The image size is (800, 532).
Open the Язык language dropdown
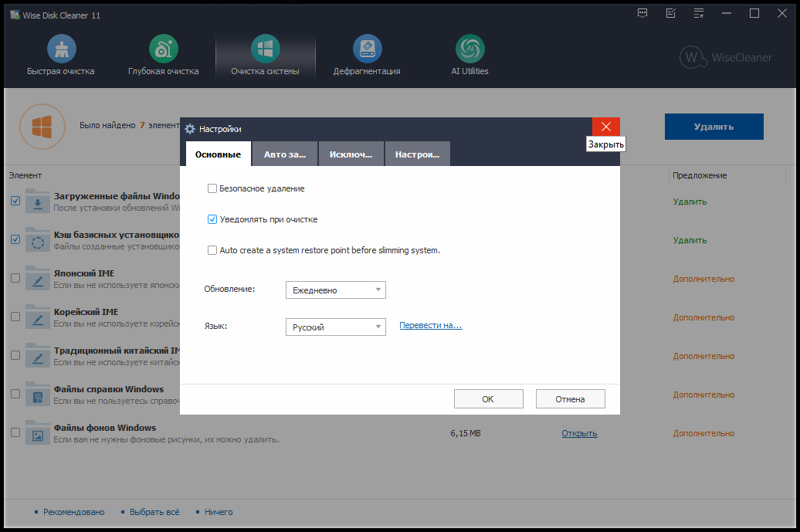336,327
